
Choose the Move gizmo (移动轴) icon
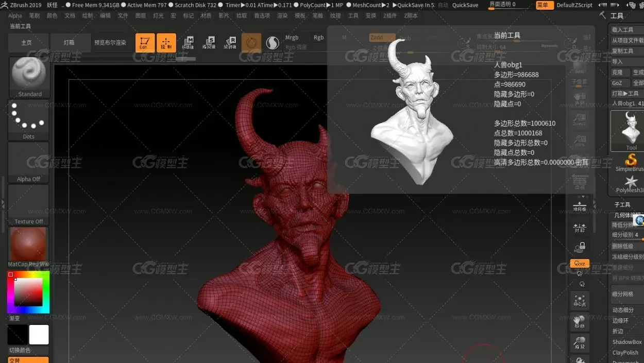[188, 43]
